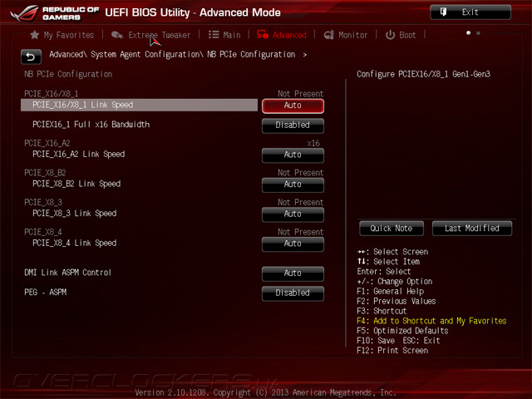The width and height of the screenshot is (532, 399).
Task: Open the Monitor tab
Action: [x=346, y=35]
